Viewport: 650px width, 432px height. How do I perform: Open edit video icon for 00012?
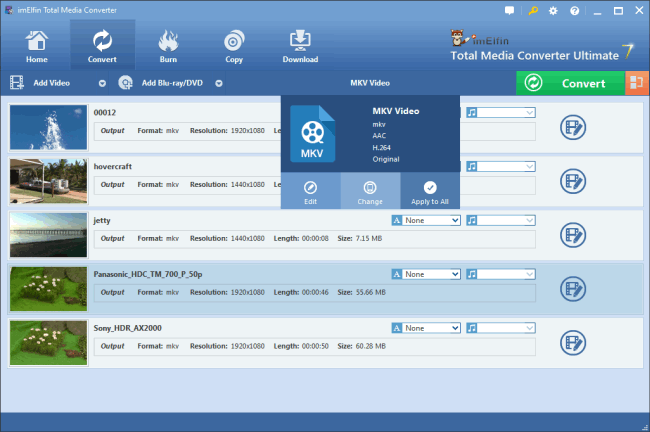[x=573, y=127]
